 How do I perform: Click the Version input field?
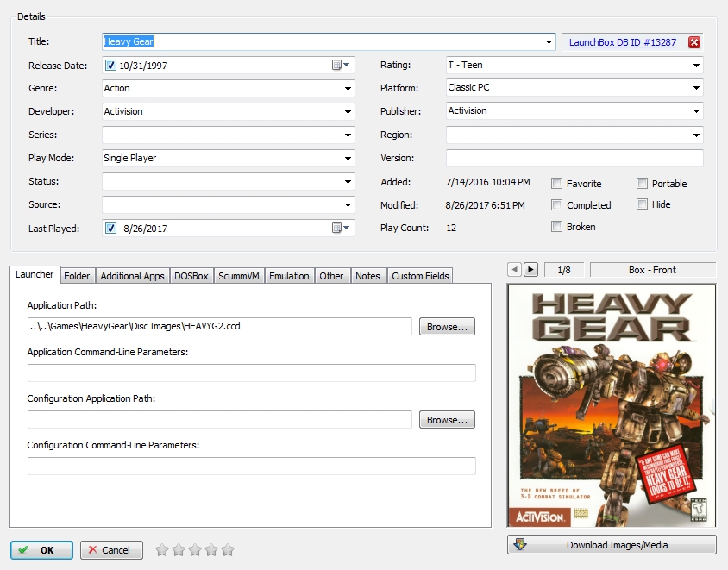(x=574, y=158)
